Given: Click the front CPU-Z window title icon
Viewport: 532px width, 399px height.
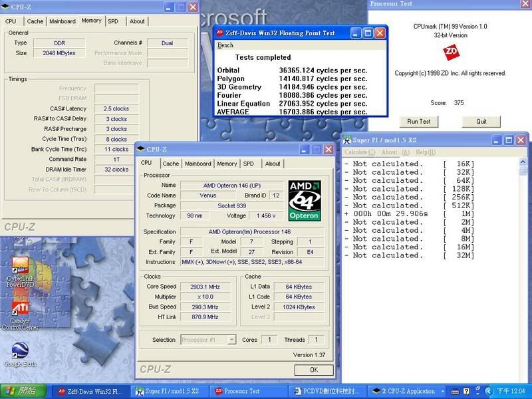Looking at the screenshot, I should tap(141, 149).
